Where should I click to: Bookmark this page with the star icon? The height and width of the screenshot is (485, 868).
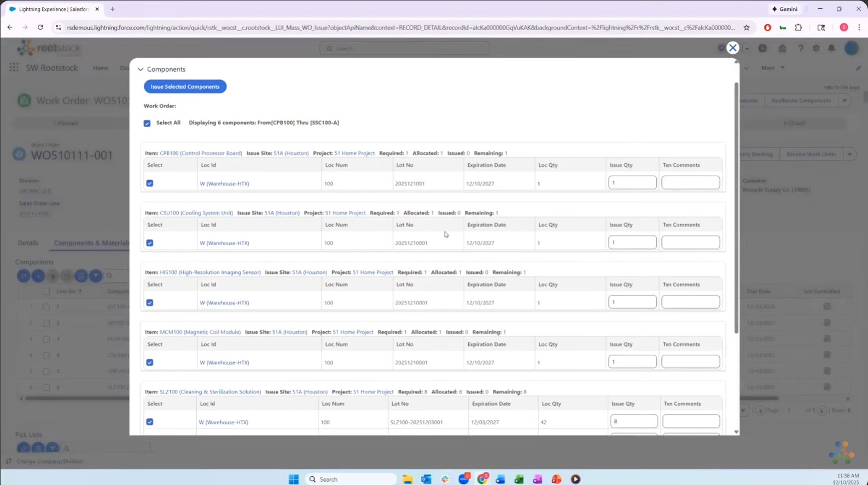(746, 27)
